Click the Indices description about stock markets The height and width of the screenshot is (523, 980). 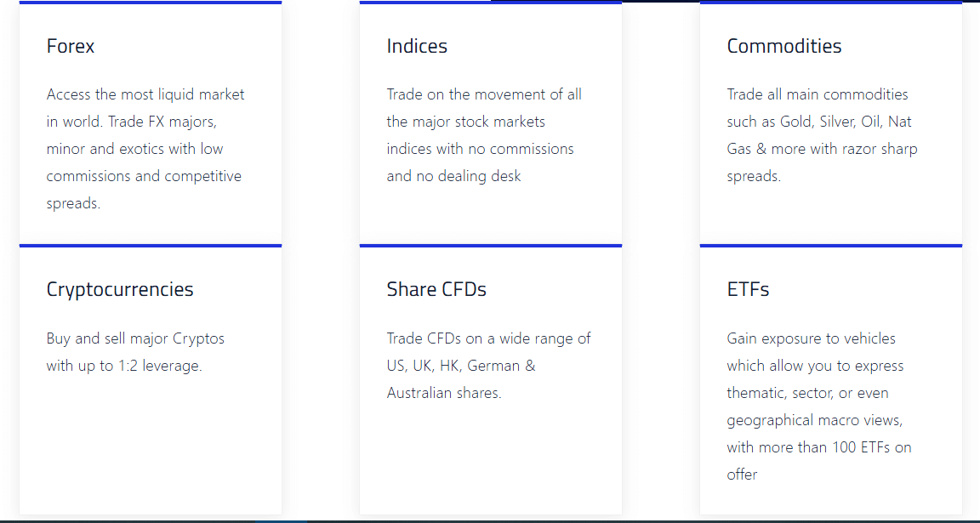click(484, 135)
